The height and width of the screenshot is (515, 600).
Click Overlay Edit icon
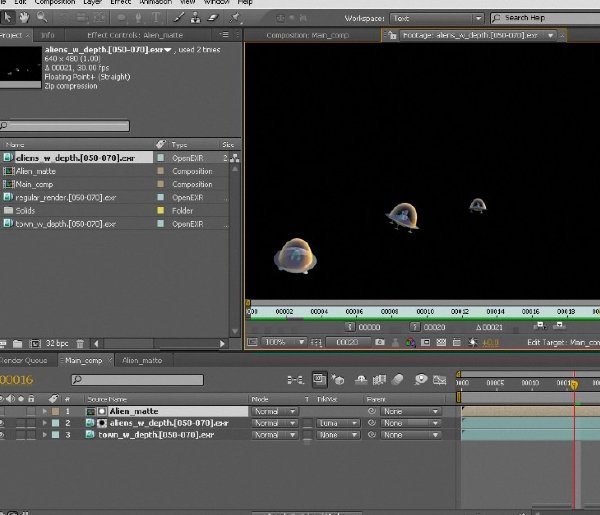559,326
